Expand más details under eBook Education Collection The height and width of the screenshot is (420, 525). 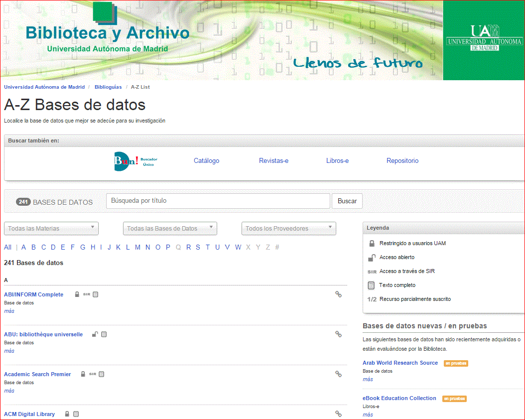[368, 415]
